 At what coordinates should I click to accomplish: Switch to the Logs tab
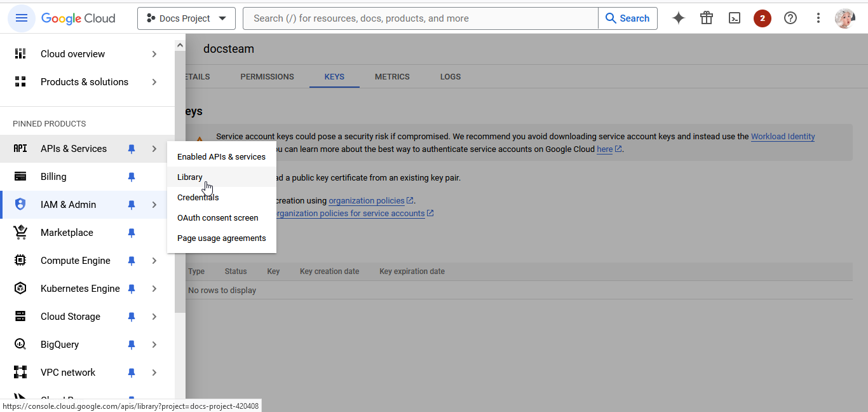(x=451, y=77)
